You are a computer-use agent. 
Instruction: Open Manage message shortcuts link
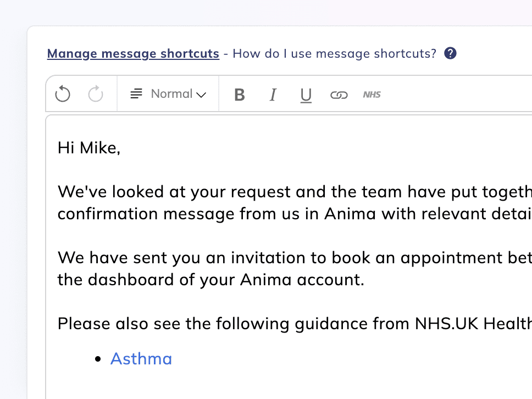pos(133,53)
